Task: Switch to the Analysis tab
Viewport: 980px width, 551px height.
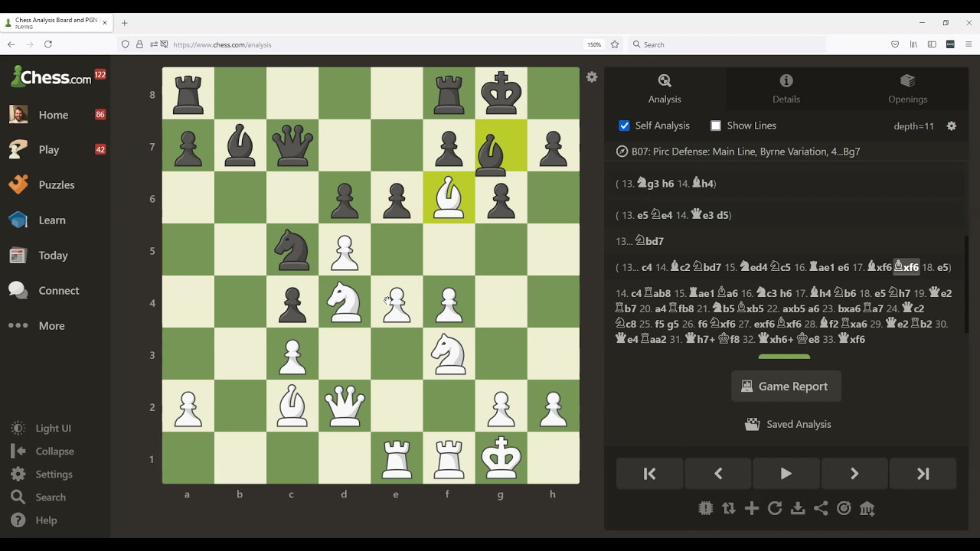Action: 665,89
